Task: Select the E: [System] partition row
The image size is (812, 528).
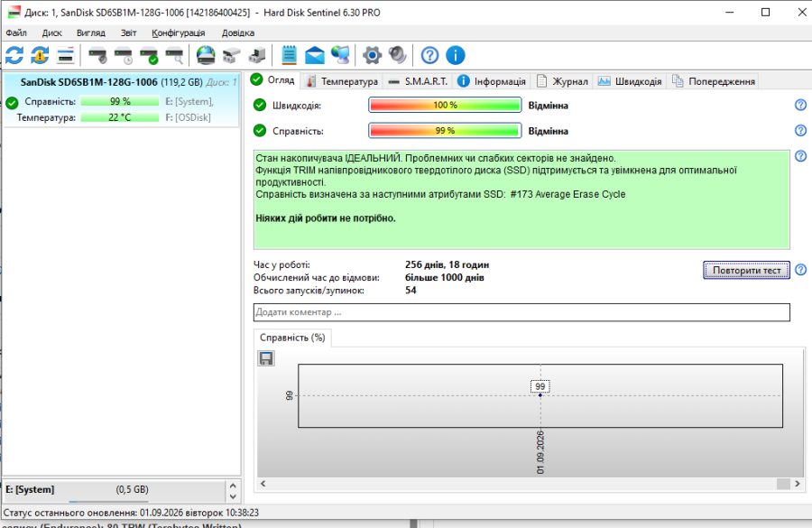Action: (x=114, y=490)
